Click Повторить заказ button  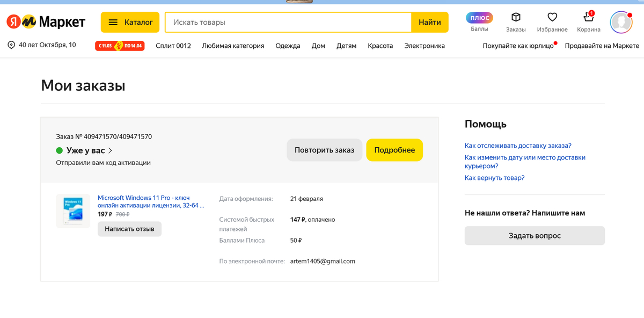pyautogui.click(x=324, y=150)
